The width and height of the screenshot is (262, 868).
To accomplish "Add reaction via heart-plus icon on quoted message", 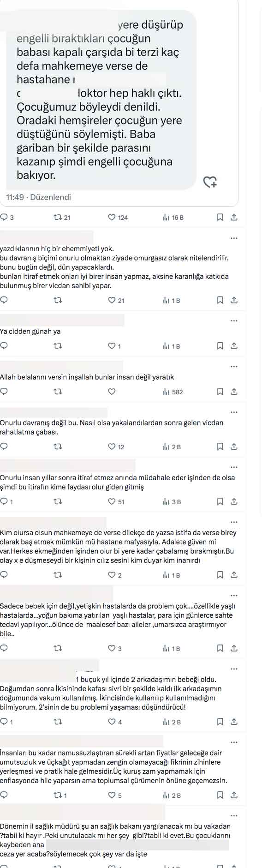I will click(210, 182).
